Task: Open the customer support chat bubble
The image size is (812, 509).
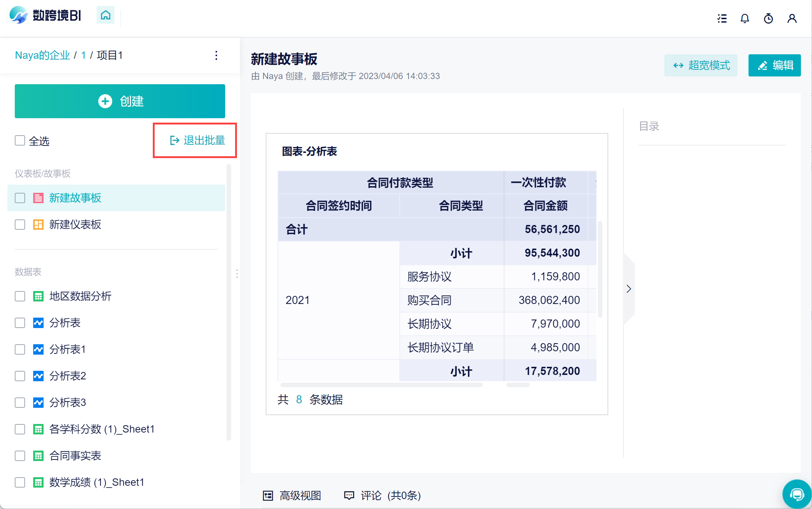Action: (x=796, y=494)
